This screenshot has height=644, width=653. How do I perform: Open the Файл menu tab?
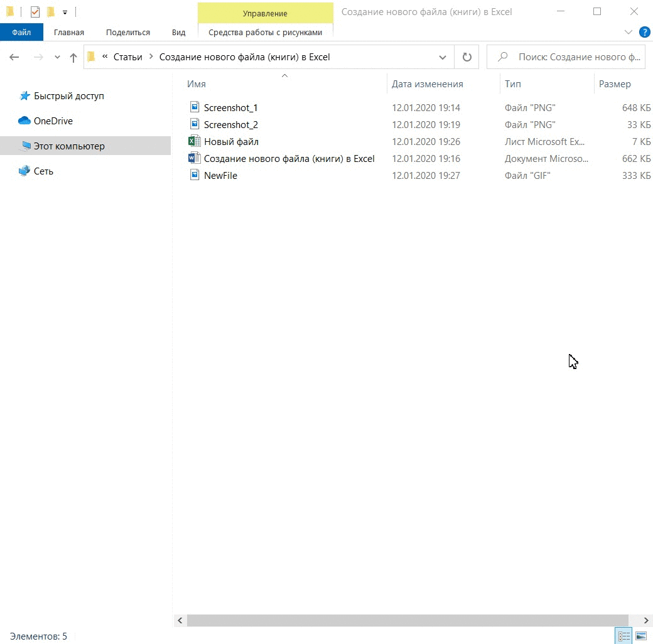(21, 32)
